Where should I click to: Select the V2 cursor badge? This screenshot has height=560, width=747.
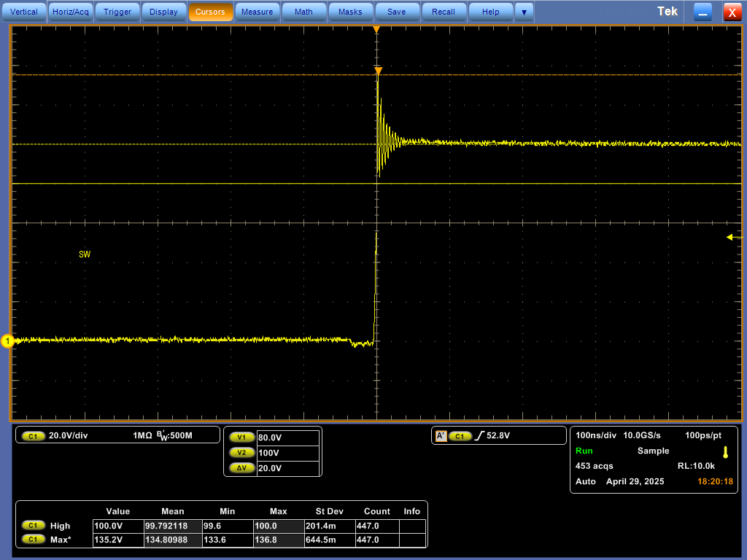click(x=241, y=453)
